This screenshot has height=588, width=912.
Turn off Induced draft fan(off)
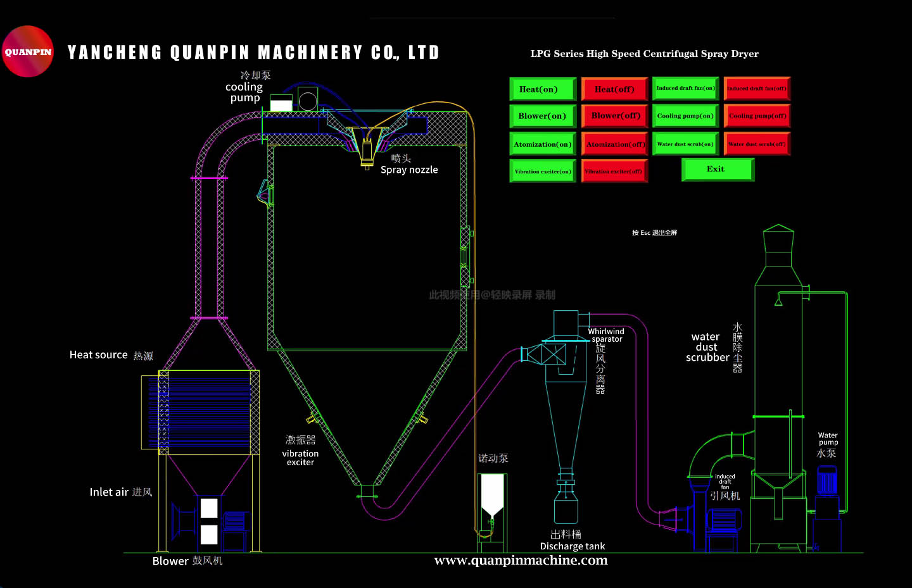coord(757,89)
